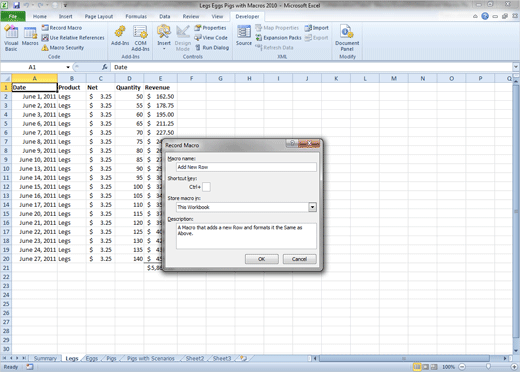Click the Insert Worksheet tab icon
The width and height of the screenshot is (520, 372).
click(x=243, y=358)
